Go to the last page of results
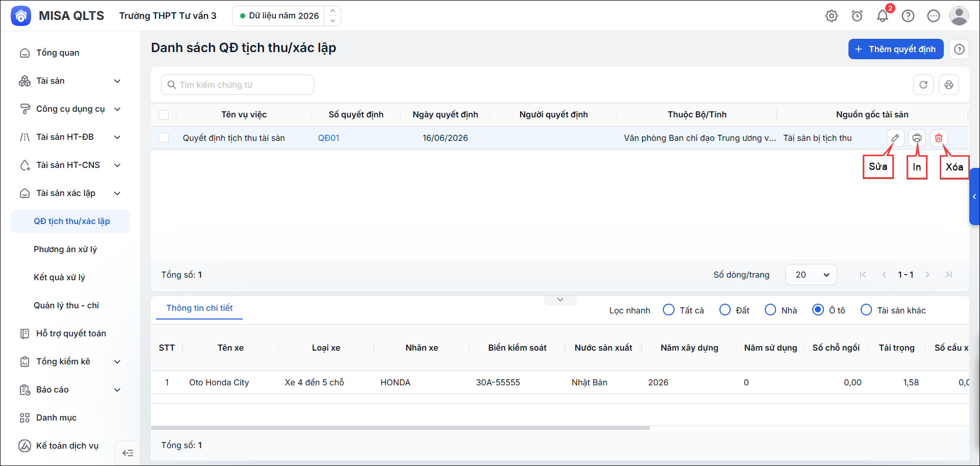The image size is (980, 466). (949, 275)
